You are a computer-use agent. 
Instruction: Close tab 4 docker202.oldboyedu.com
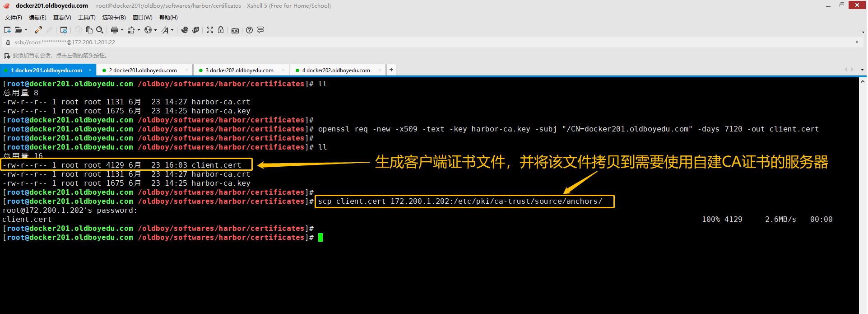(380, 70)
